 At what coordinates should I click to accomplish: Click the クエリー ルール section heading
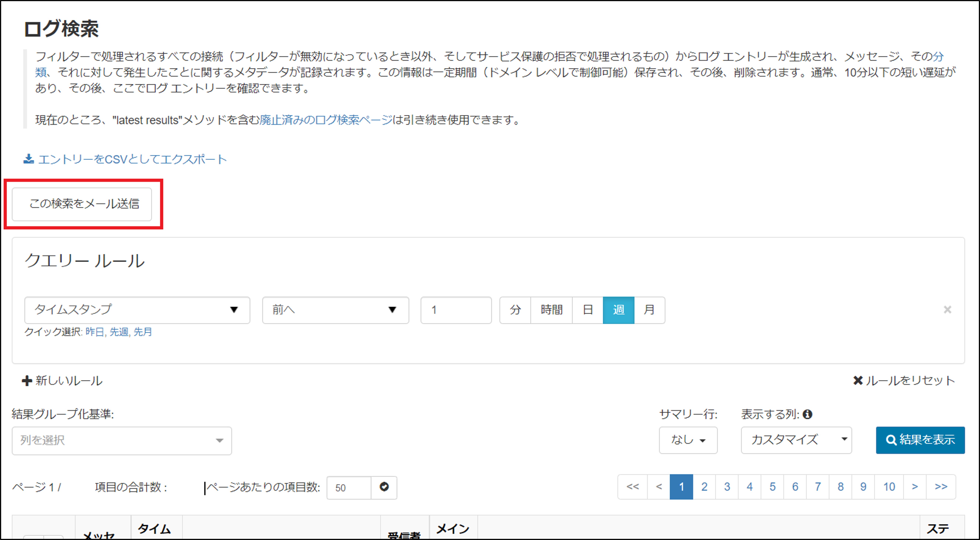coord(85,261)
